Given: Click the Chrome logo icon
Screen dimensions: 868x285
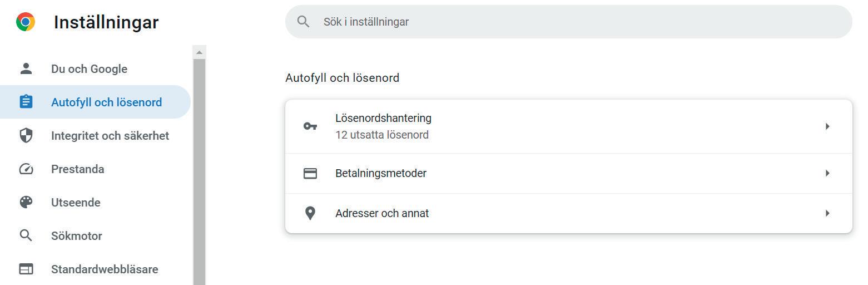Looking at the screenshot, I should (x=26, y=22).
